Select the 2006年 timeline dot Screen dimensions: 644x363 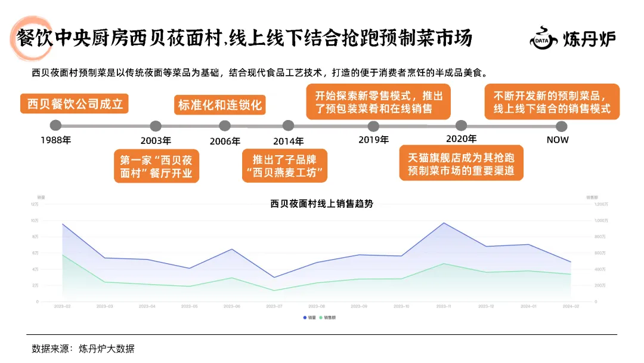coord(225,126)
